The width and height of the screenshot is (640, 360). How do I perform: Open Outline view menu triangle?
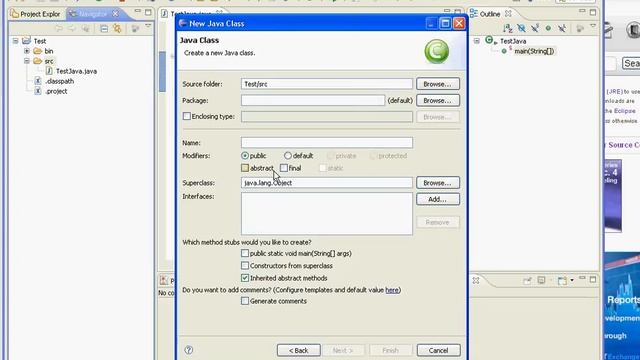click(593, 27)
